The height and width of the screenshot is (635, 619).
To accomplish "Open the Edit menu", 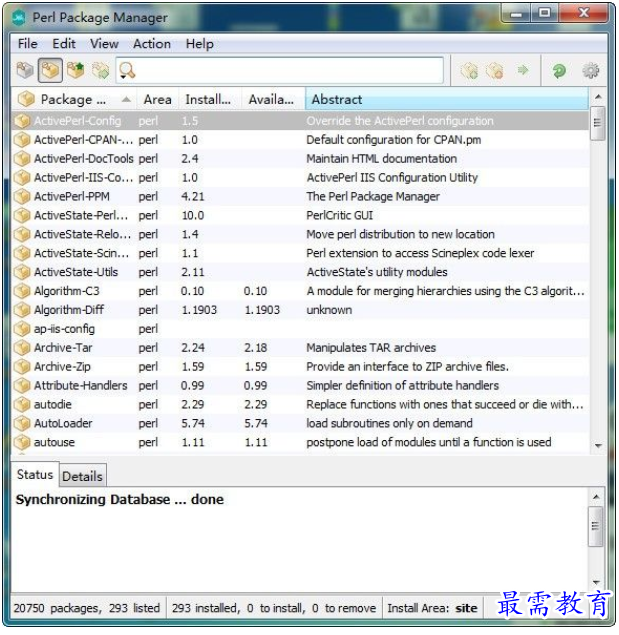I will tap(64, 44).
